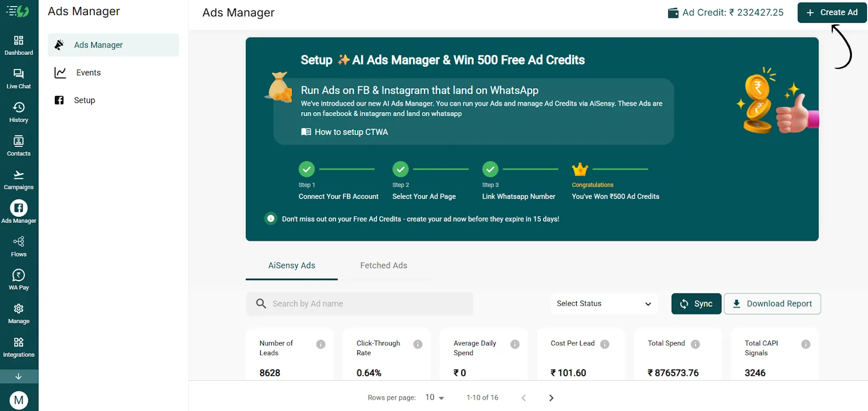Click the Select Your Ad Page step label
The image size is (868, 411).
pos(424,196)
